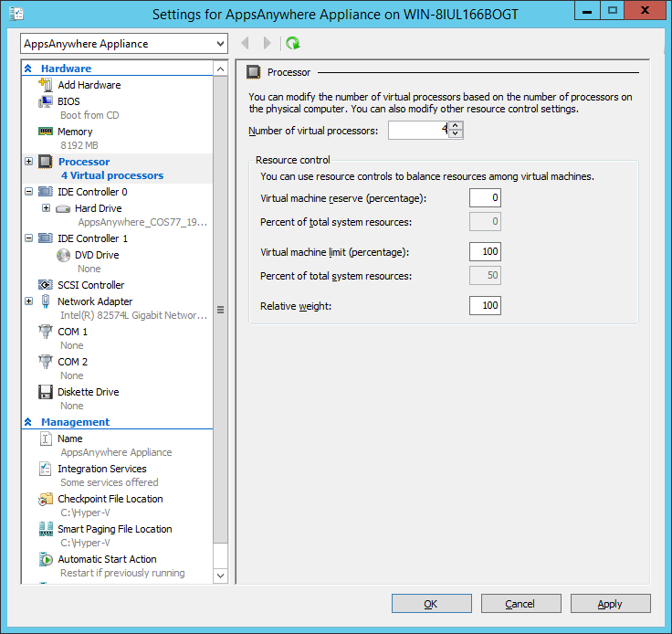Screen dimensions: 672x634
Task: Expand the Network Adapter node
Action: click(x=29, y=301)
